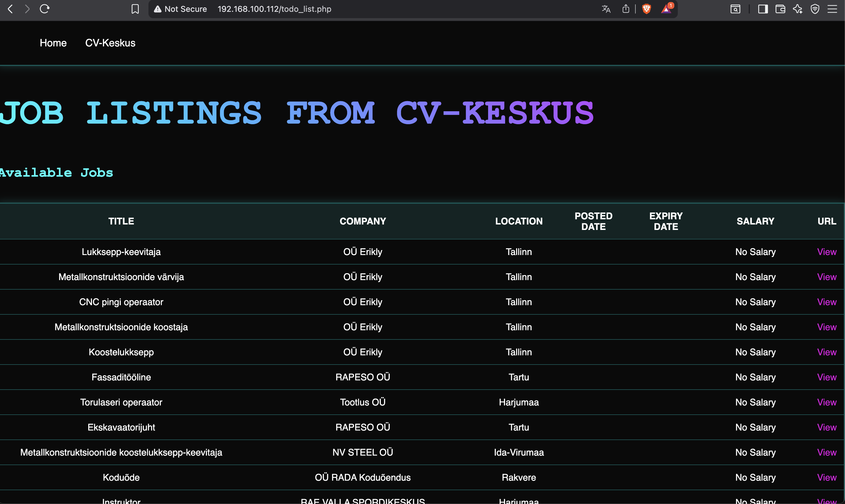Select the LOCATION column header
Viewport: 845px width, 504px height.
click(x=519, y=221)
